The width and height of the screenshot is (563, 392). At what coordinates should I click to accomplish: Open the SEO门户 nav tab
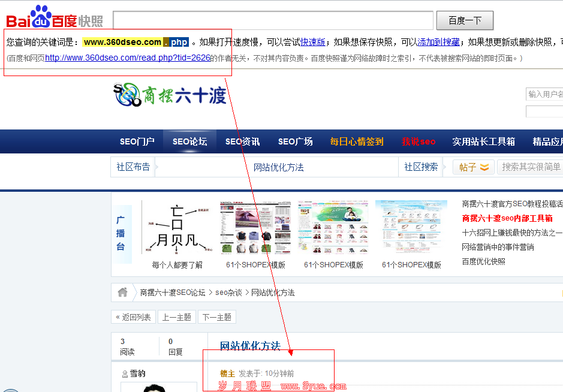point(137,142)
